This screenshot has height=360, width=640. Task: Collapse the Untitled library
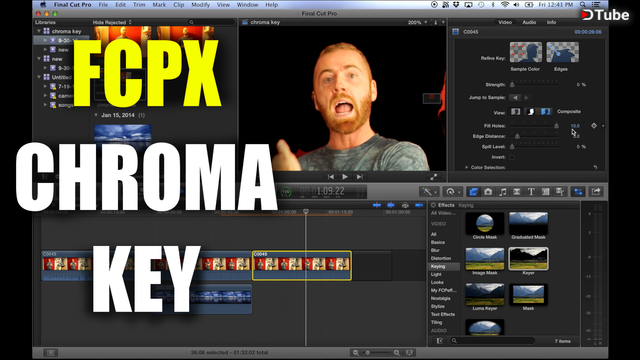pyautogui.click(x=39, y=77)
